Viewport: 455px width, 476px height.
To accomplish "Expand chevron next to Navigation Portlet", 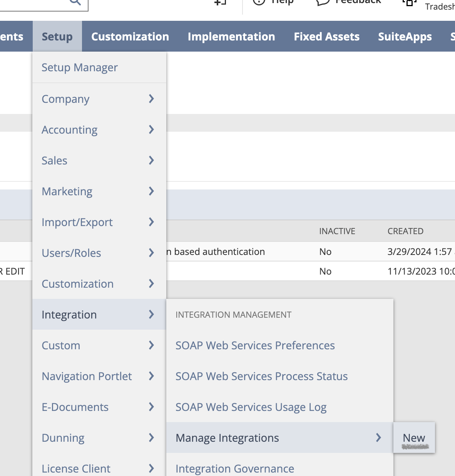I will pos(151,376).
